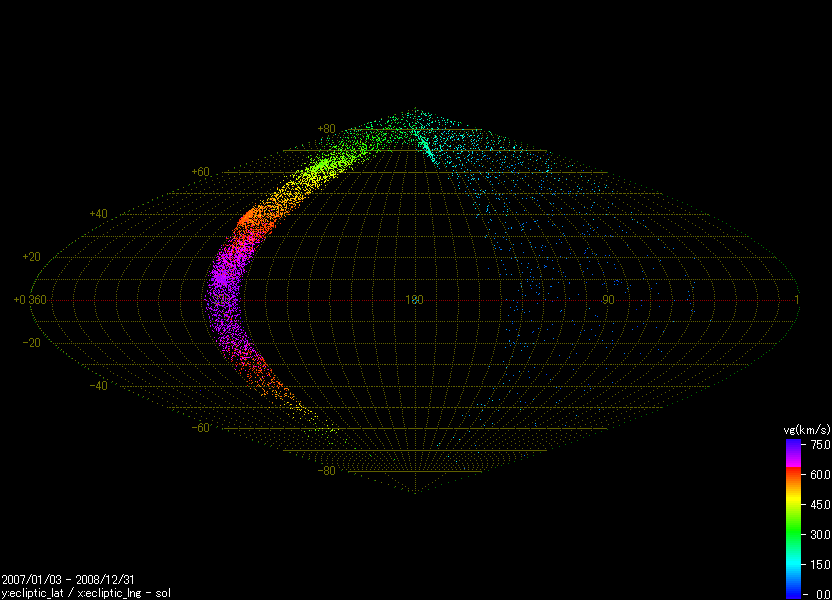The width and height of the screenshot is (832, 600).
Task: Click the ve(km/s) legend title
Action: tap(807, 429)
